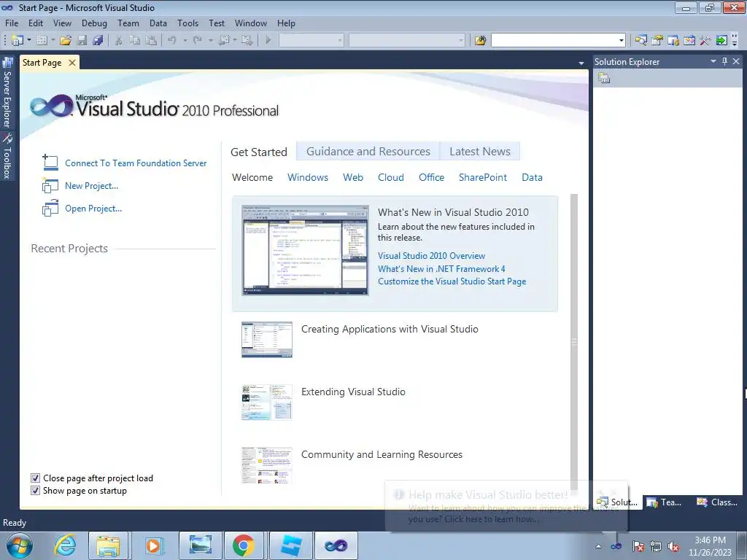The width and height of the screenshot is (747, 560).
Task: Expand the Server Explorer side tab
Action: point(7,93)
